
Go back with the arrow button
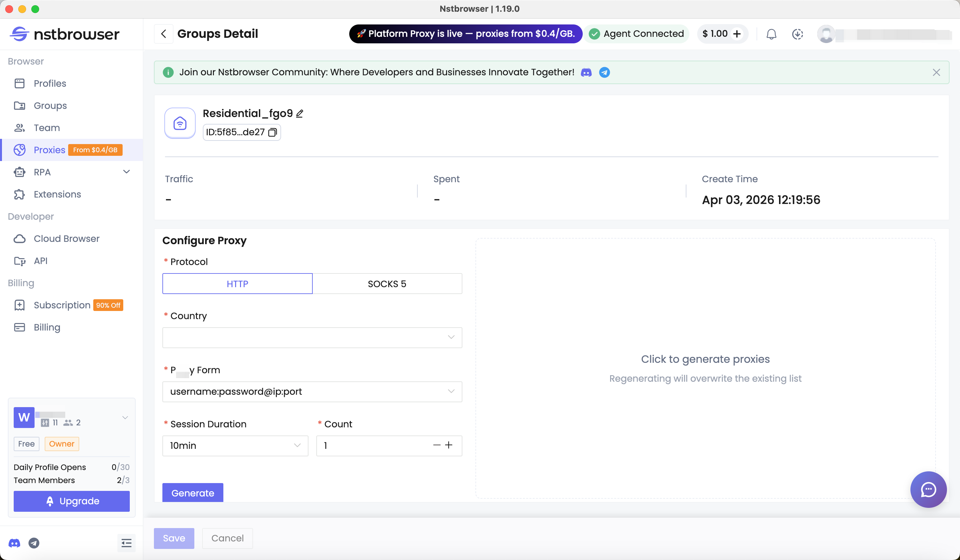(x=163, y=34)
